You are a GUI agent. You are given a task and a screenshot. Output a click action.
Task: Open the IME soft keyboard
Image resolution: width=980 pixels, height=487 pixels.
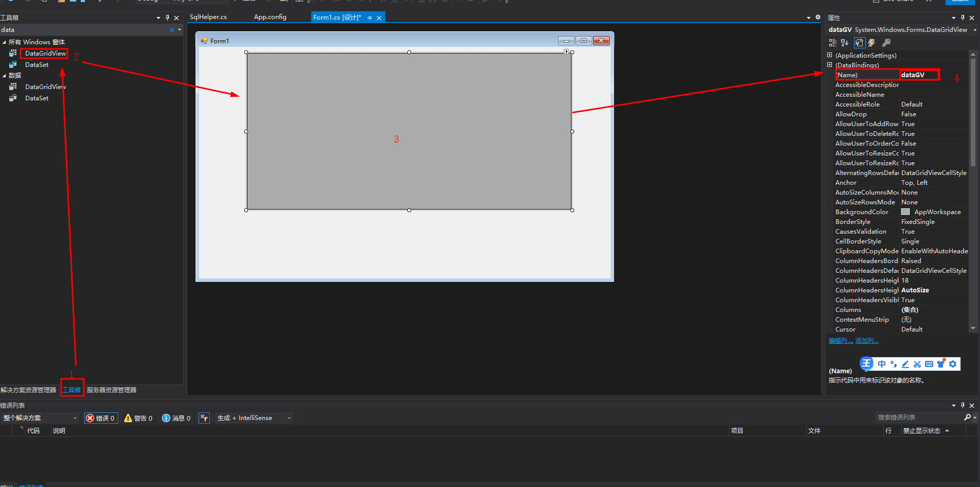pos(929,364)
